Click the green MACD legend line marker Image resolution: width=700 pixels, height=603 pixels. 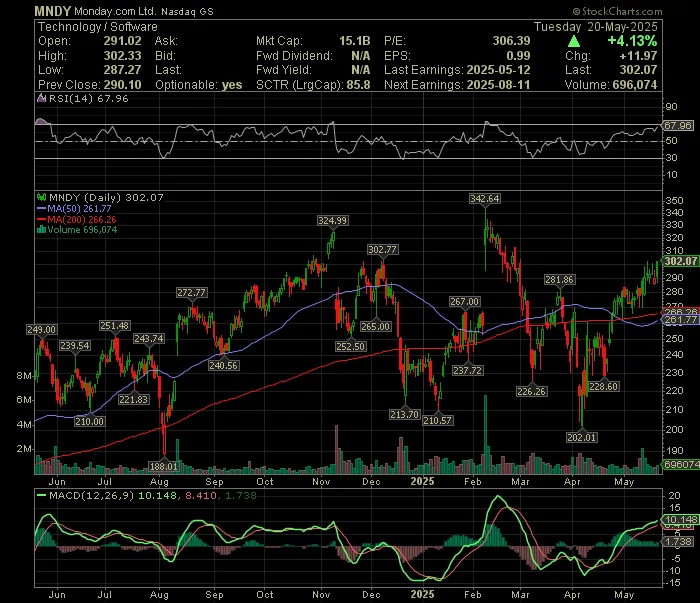42,495
